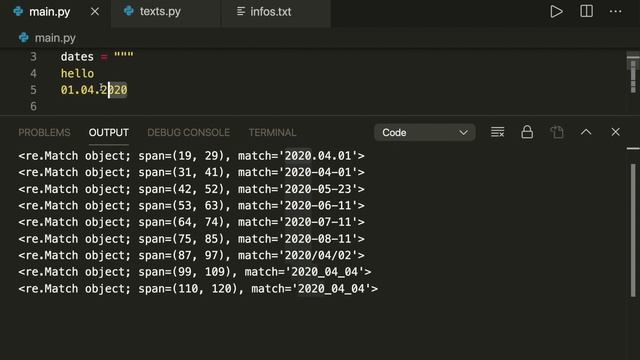Click output line matching '2020-06-11'
This screenshot has height=360, width=640.
click(x=191, y=205)
